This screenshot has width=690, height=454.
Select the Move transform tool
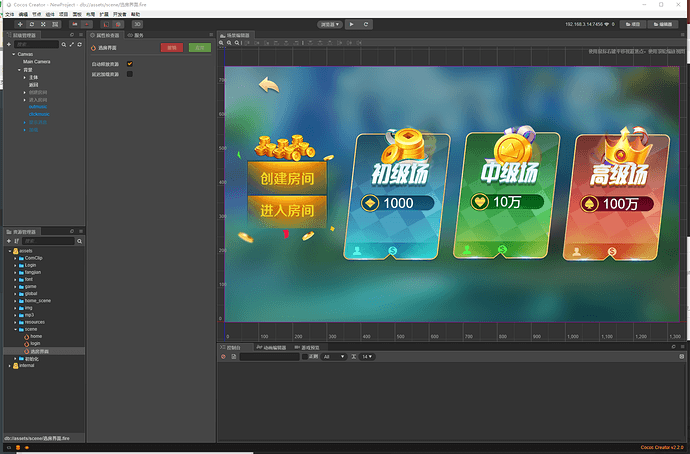tap(20, 24)
